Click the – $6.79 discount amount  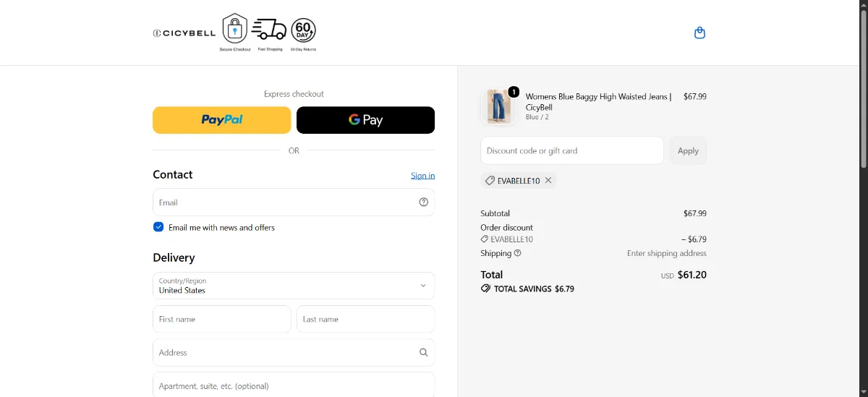694,239
